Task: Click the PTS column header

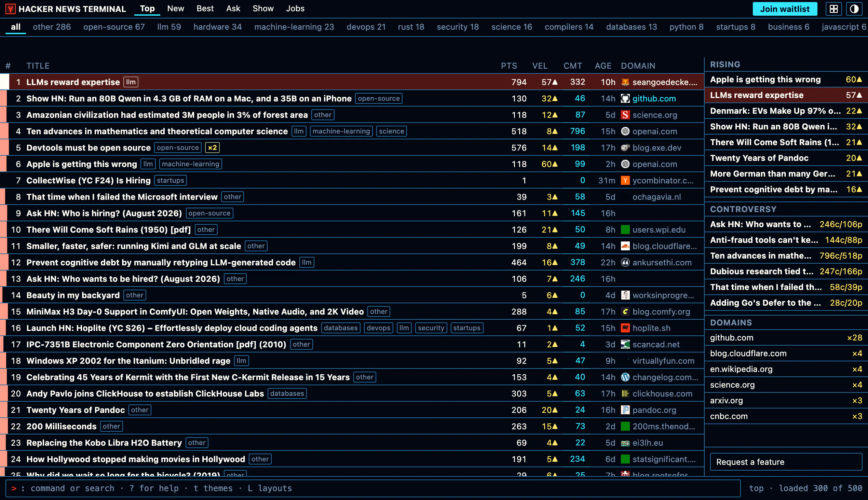Action: point(509,66)
